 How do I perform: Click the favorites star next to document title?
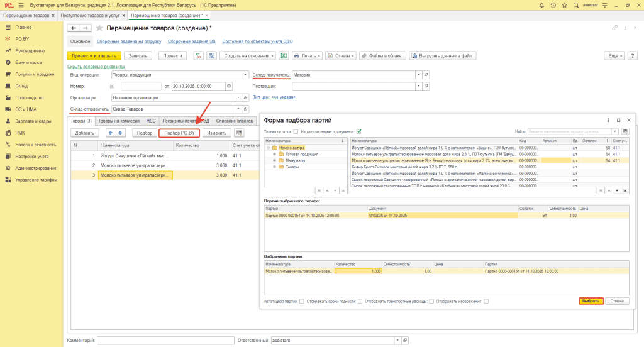pos(99,28)
